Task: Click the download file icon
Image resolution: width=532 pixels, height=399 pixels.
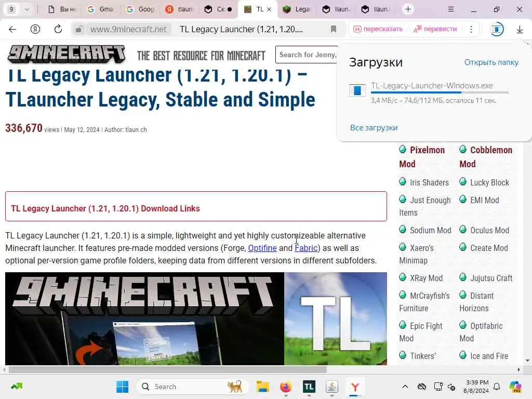Action: [x=357, y=90]
